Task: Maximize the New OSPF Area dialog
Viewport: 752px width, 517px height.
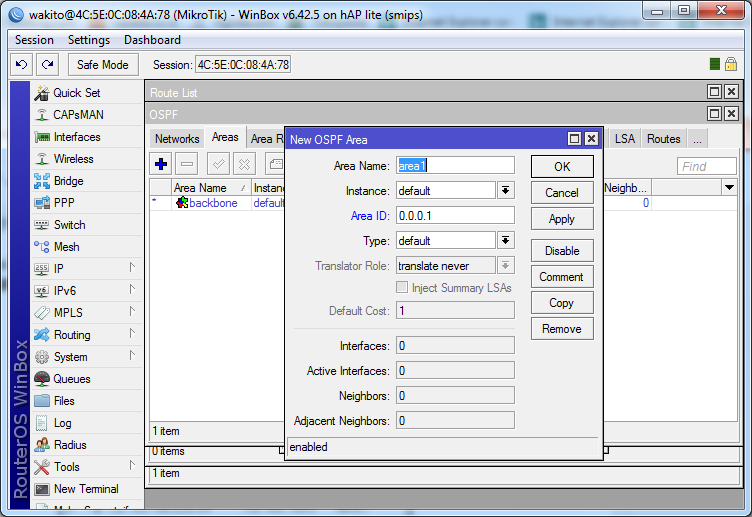Action: [x=574, y=139]
